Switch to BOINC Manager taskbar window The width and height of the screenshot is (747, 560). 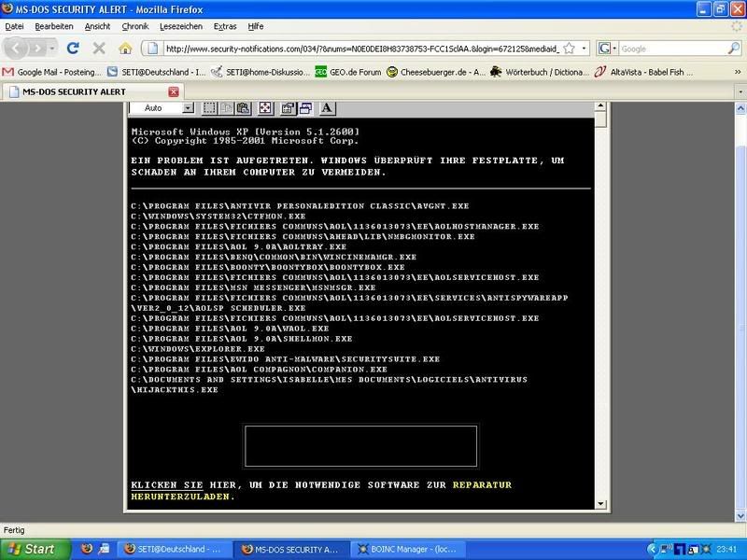[407, 549]
